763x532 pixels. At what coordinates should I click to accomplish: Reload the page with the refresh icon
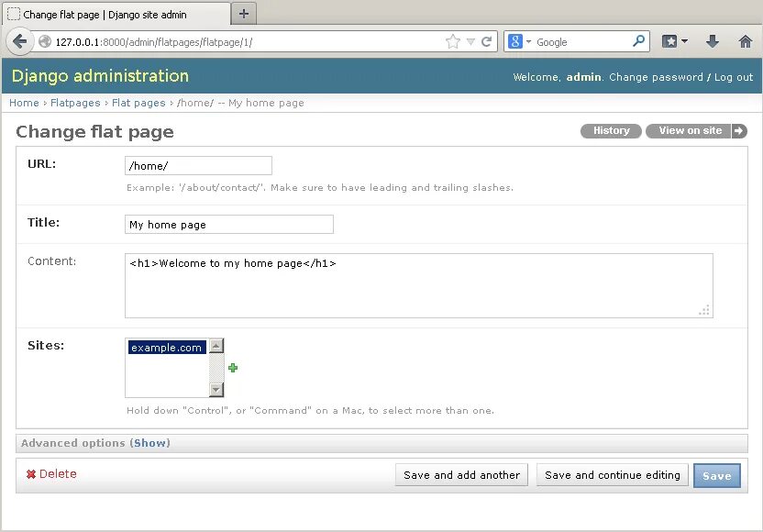[486, 42]
